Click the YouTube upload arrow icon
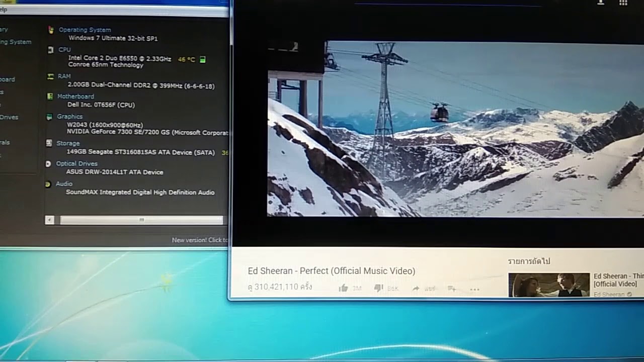The width and height of the screenshot is (644, 362). [x=601, y=3]
